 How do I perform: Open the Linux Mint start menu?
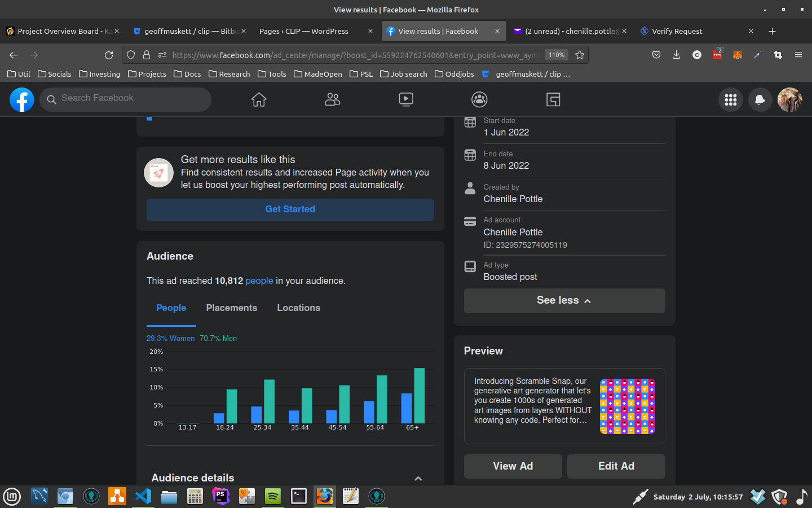(12, 496)
